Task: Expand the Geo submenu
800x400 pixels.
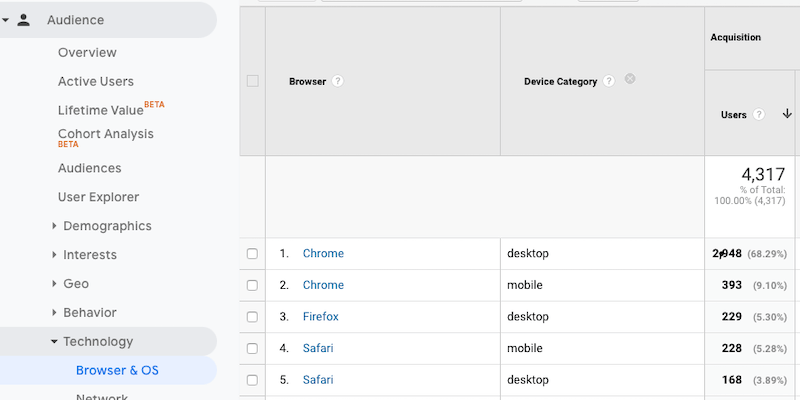Action: [54, 284]
